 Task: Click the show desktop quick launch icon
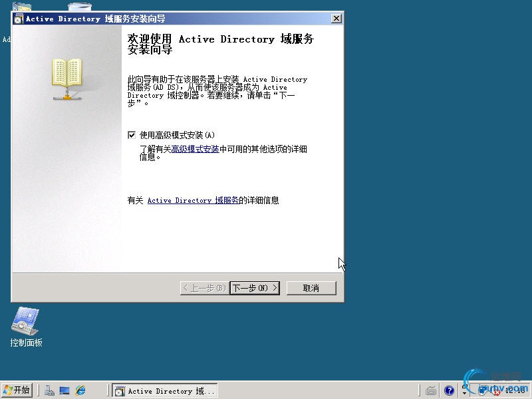pos(65,390)
